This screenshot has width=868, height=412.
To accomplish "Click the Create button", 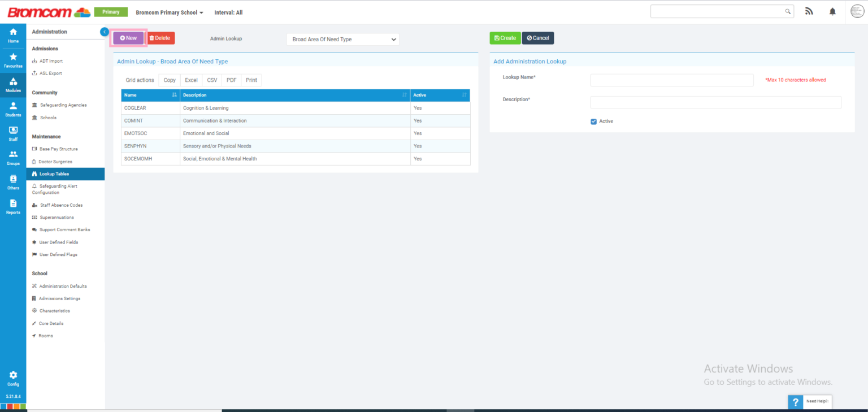I will [x=505, y=38].
